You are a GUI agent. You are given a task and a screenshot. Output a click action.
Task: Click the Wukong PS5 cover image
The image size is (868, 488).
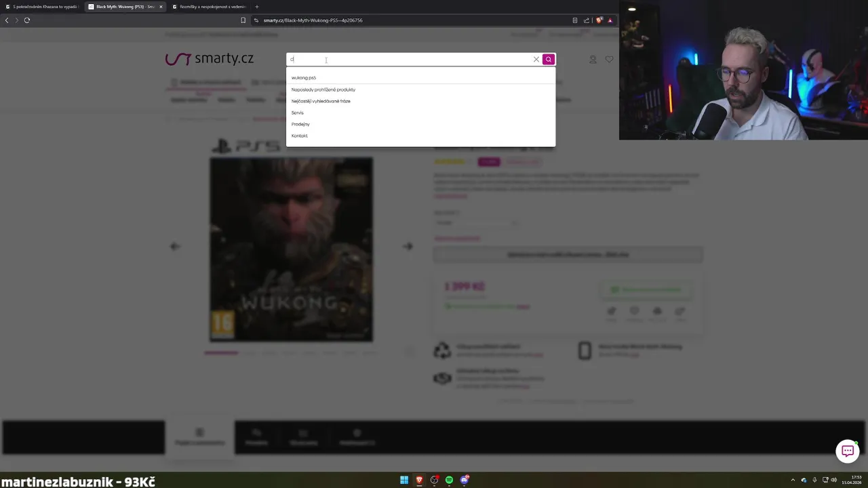(291, 249)
